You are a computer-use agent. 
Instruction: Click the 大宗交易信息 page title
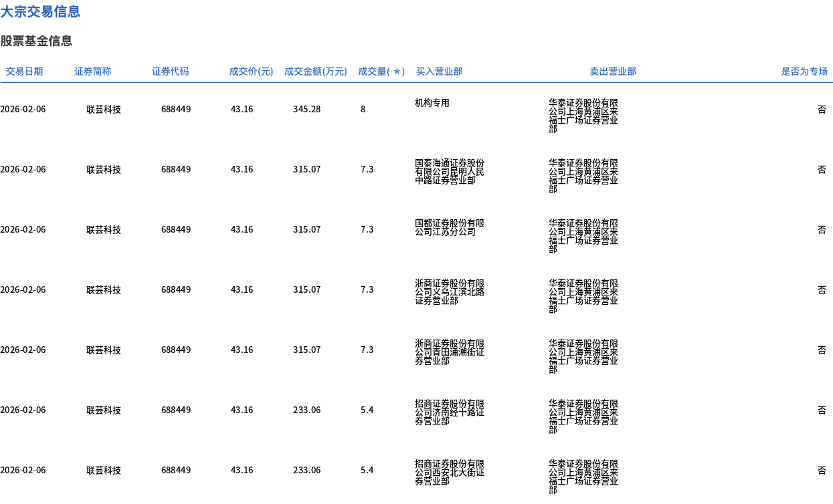[x=40, y=11]
